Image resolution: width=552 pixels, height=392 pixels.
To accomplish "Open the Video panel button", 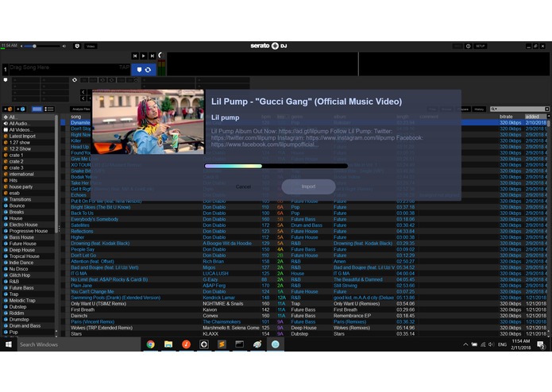I will tap(91, 46).
